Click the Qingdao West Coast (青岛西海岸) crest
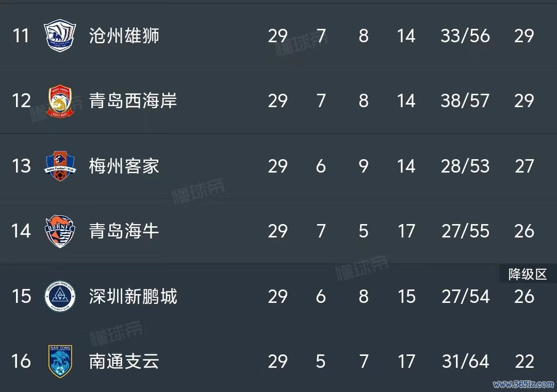The image size is (557, 392). (x=60, y=101)
